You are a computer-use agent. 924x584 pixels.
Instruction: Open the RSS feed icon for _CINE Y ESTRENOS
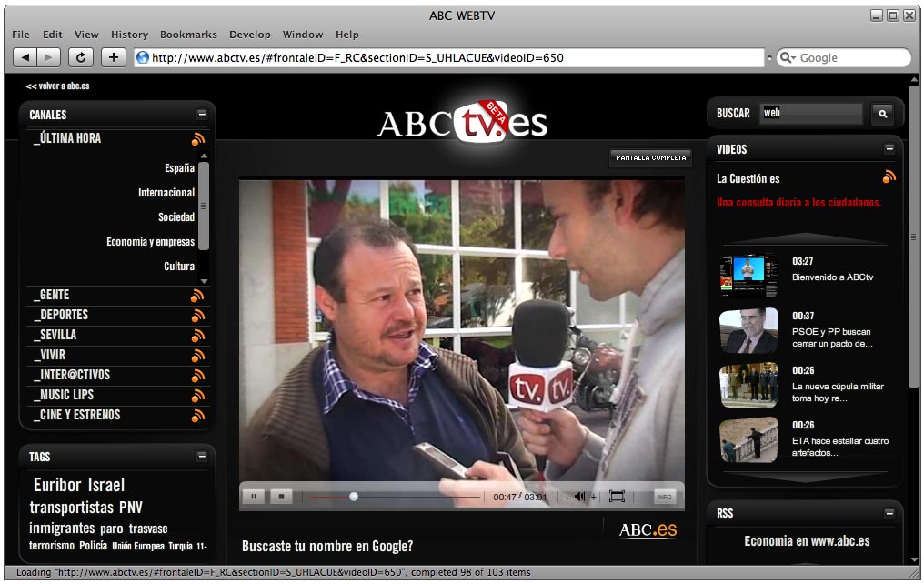198,416
